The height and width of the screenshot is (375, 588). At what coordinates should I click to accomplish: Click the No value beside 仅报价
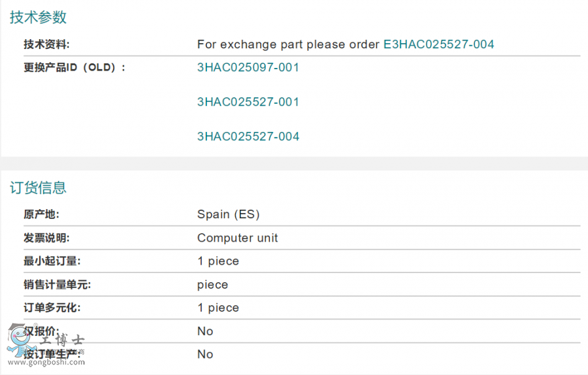pyautogui.click(x=205, y=331)
